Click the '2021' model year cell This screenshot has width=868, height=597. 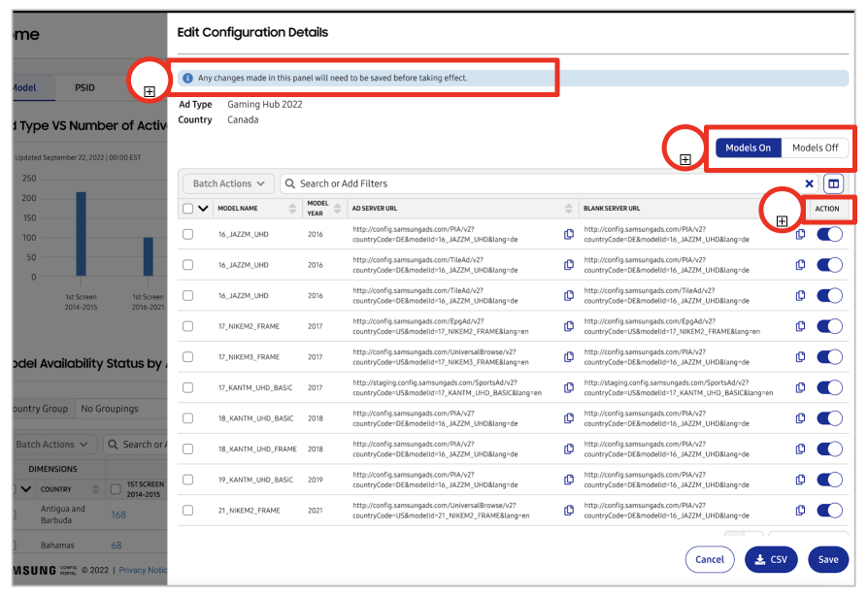[315, 511]
